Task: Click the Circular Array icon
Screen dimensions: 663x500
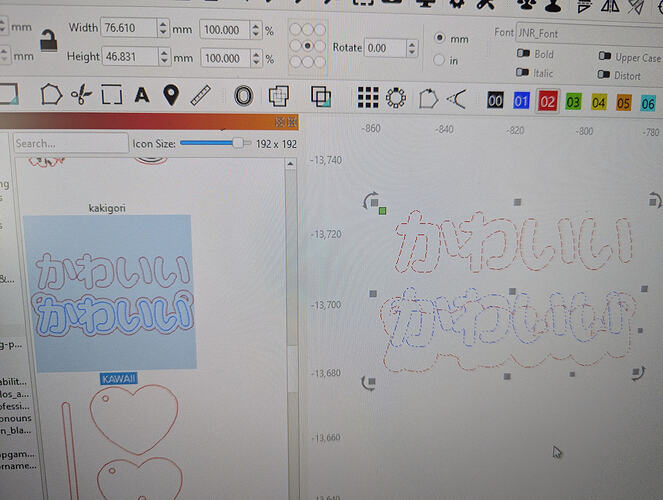Action: pyautogui.click(x=396, y=98)
